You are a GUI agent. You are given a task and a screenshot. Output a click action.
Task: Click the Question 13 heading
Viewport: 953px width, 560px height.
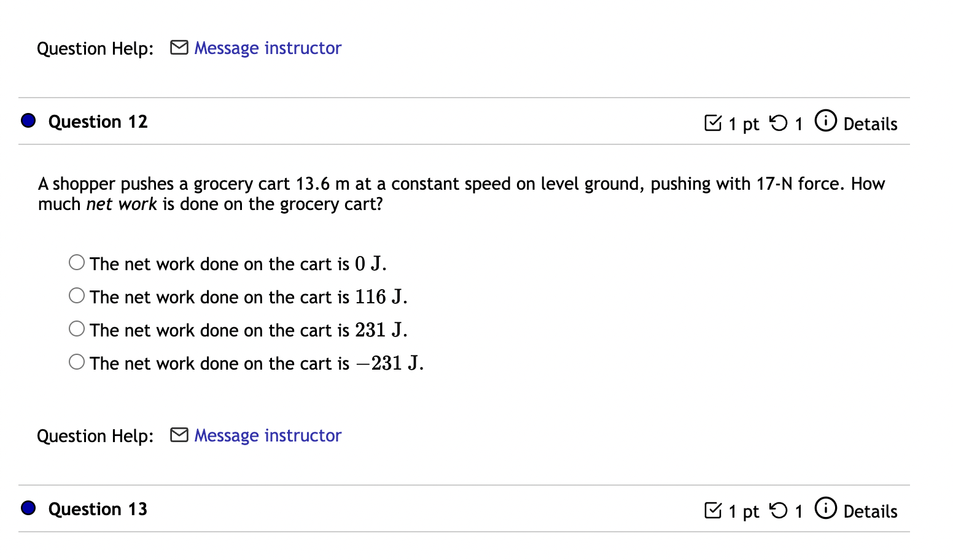pyautogui.click(x=98, y=509)
